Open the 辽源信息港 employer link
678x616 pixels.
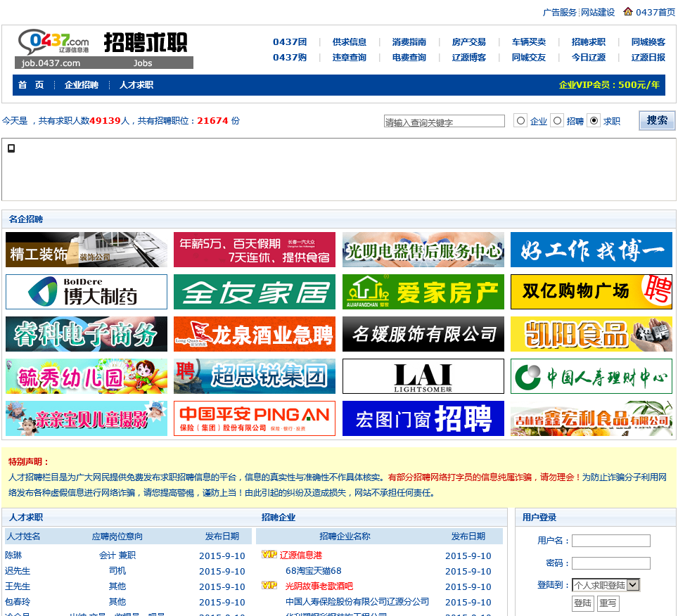(301, 555)
